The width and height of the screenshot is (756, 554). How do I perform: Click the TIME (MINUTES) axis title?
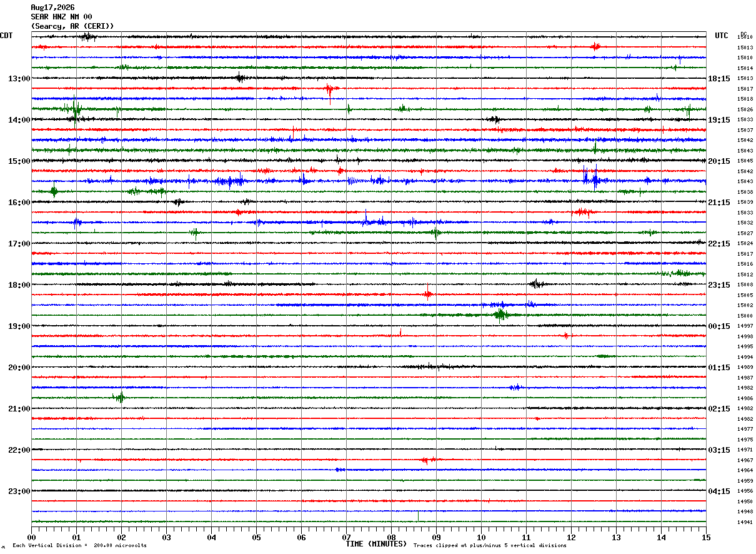click(x=376, y=544)
